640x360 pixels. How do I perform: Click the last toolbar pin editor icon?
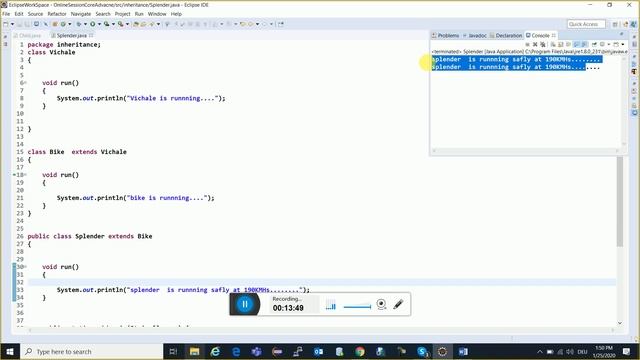pos(281,24)
